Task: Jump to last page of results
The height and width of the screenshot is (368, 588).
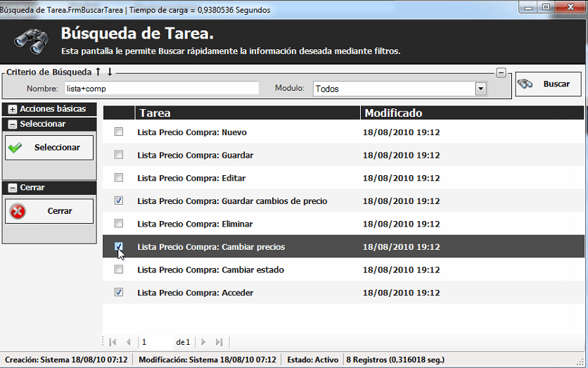Action: coord(219,342)
